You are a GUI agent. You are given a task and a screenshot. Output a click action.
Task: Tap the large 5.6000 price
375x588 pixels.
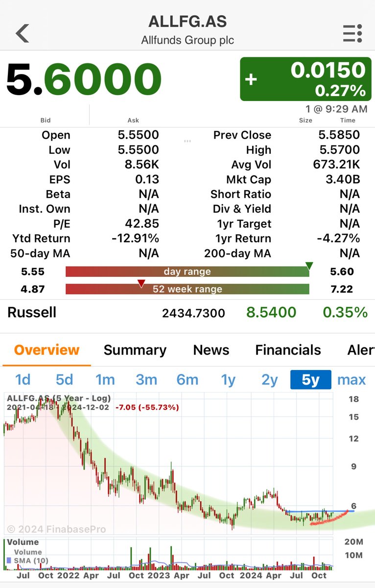tap(84, 80)
